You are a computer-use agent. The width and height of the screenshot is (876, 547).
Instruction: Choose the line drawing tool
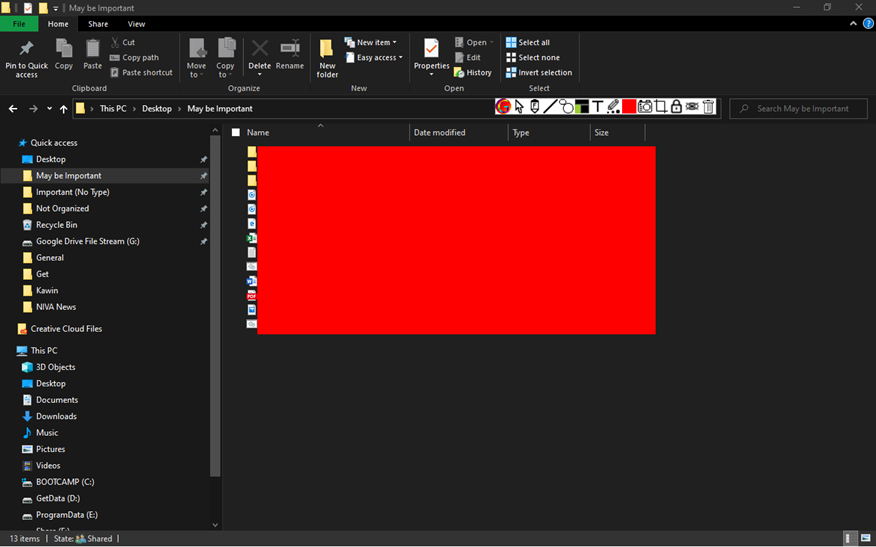coord(550,107)
